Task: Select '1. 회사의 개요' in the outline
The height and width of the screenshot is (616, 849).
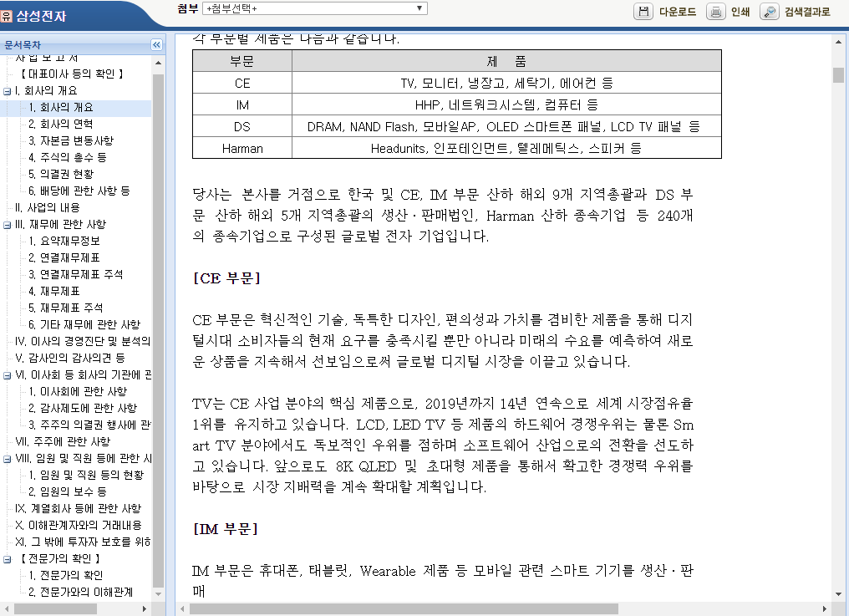Action: point(61,107)
